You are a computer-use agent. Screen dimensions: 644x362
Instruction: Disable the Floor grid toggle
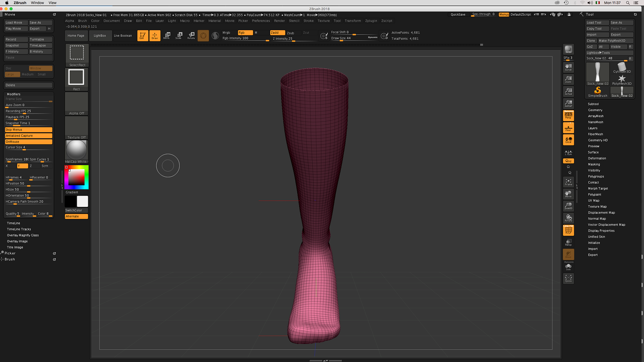tap(568, 128)
